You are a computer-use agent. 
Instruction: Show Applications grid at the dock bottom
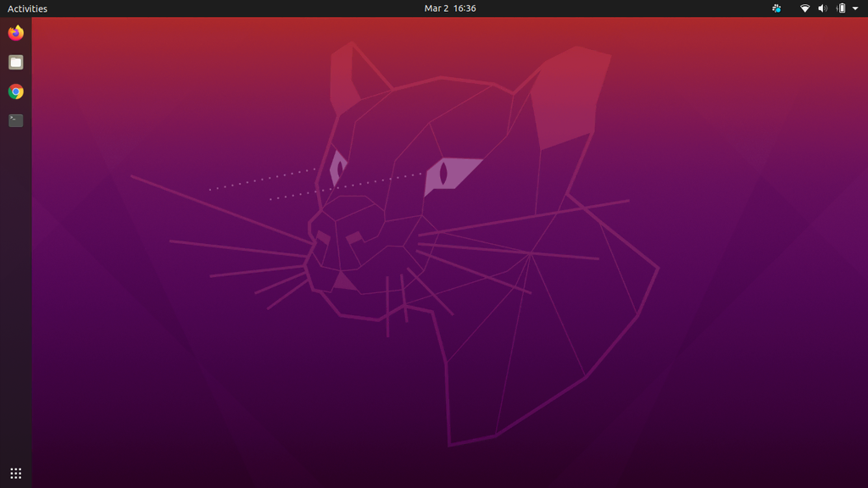tap(15, 473)
